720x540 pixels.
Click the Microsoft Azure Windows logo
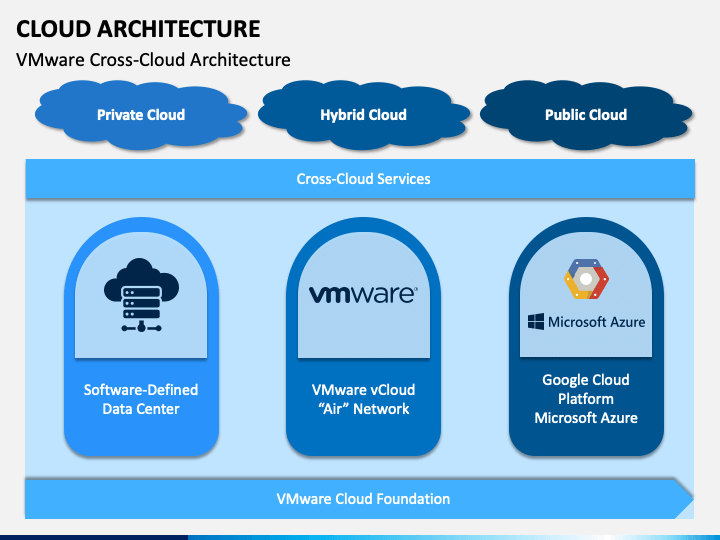click(x=536, y=321)
